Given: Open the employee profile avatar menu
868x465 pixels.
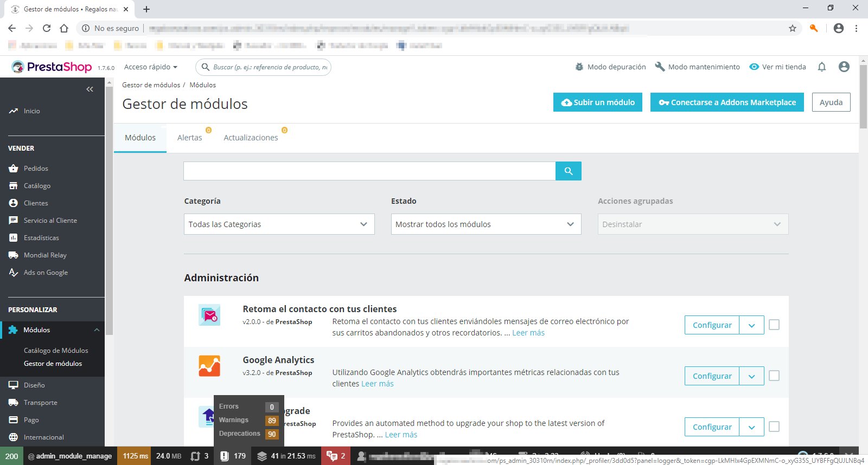Looking at the screenshot, I should pos(844,67).
